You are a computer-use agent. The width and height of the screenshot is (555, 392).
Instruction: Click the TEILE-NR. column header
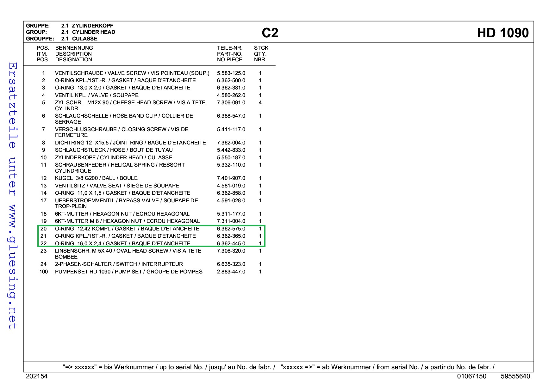[229, 48]
